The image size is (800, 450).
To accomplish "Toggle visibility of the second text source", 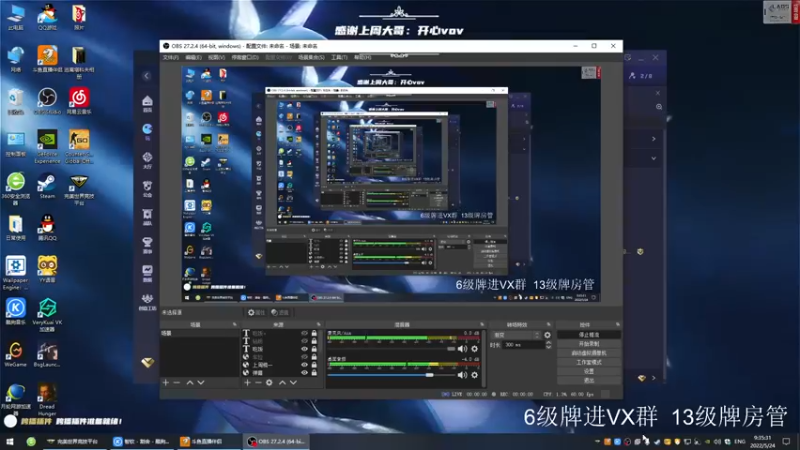I will click(305, 341).
